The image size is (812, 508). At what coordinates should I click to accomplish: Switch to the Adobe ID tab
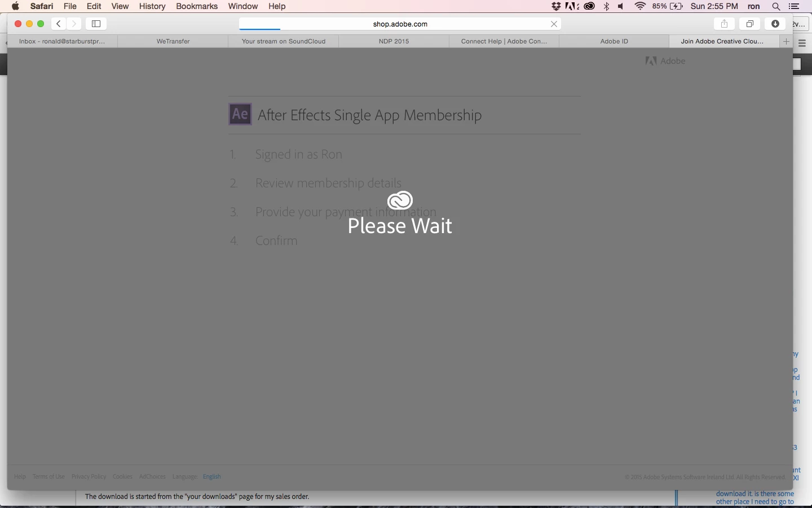[x=614, y=41]
